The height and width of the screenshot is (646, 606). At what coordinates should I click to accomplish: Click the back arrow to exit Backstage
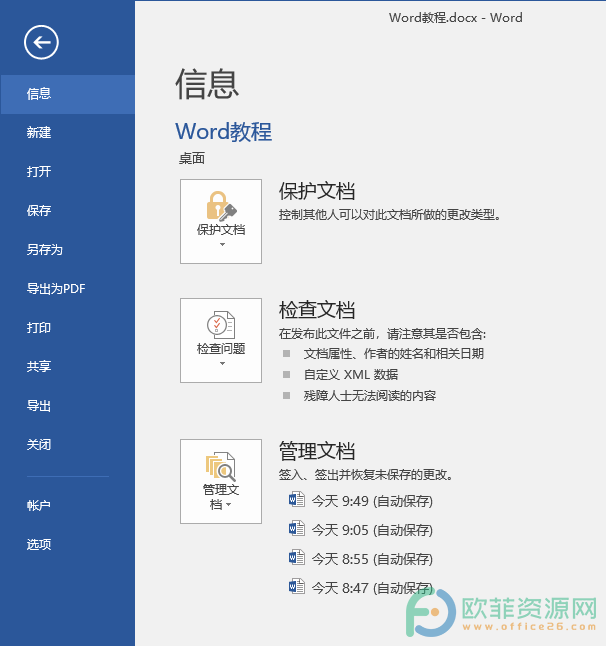point(41,42)
